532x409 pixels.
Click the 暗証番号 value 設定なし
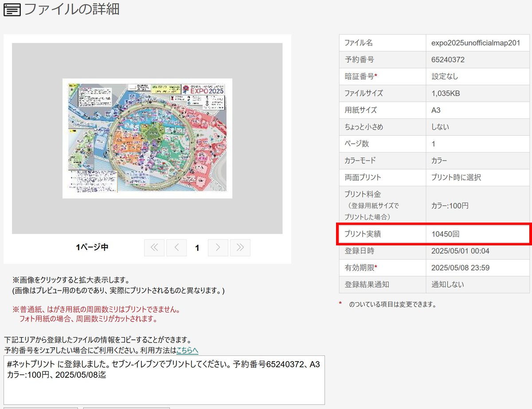click(x=445, y=76)
